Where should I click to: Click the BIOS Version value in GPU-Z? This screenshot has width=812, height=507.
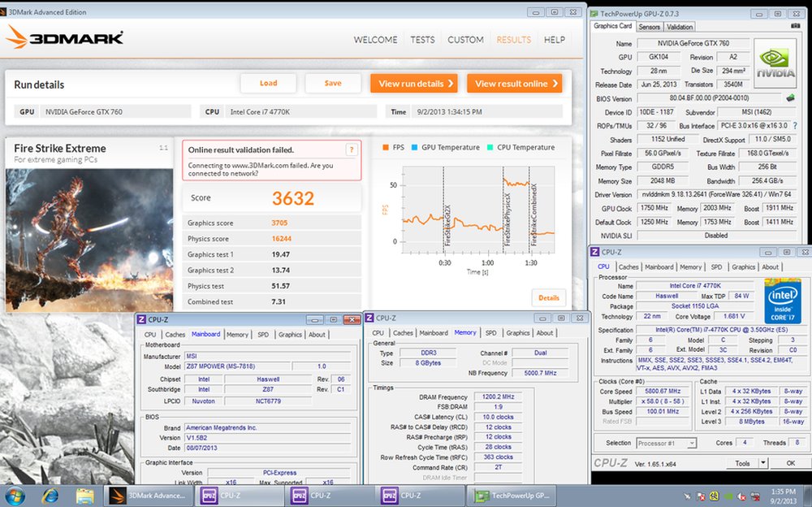click(709, 98)
